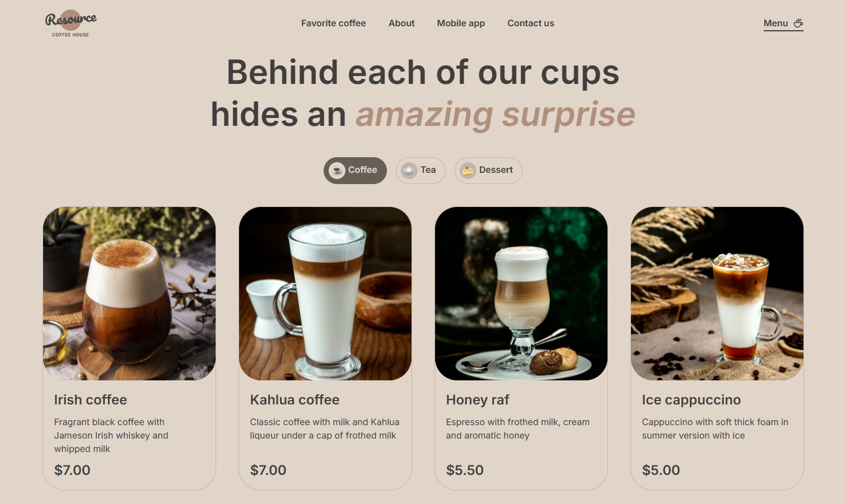846x504 pixels.
Task: Go to the About page link
Action: [401, 23]
